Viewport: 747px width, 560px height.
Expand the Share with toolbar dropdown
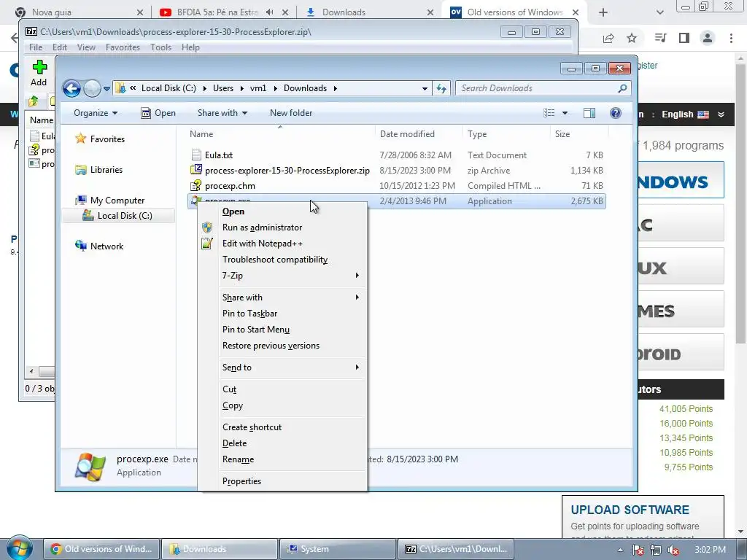222,113
